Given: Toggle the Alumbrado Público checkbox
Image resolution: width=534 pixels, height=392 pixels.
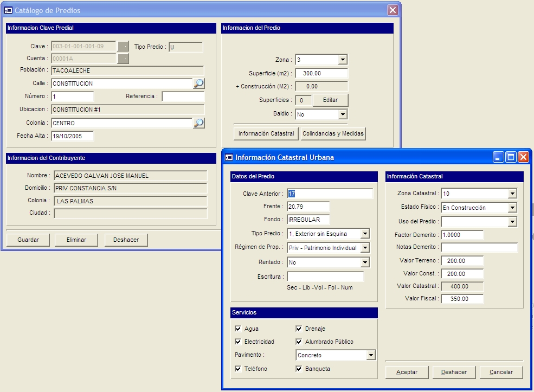Looking at the screenshot, I should (299, 342).
